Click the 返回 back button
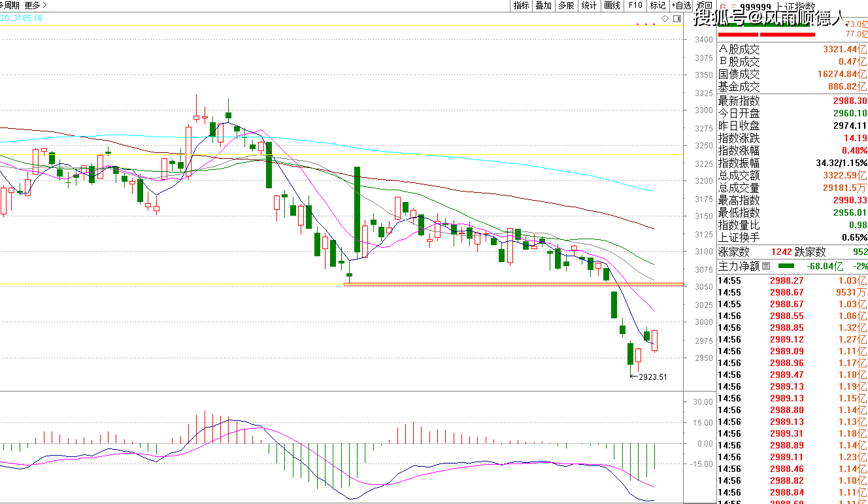 click(704, 5)
